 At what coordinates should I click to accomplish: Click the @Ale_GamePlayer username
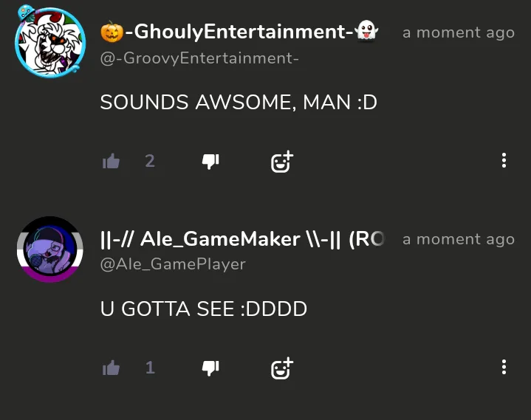[173, 264]
